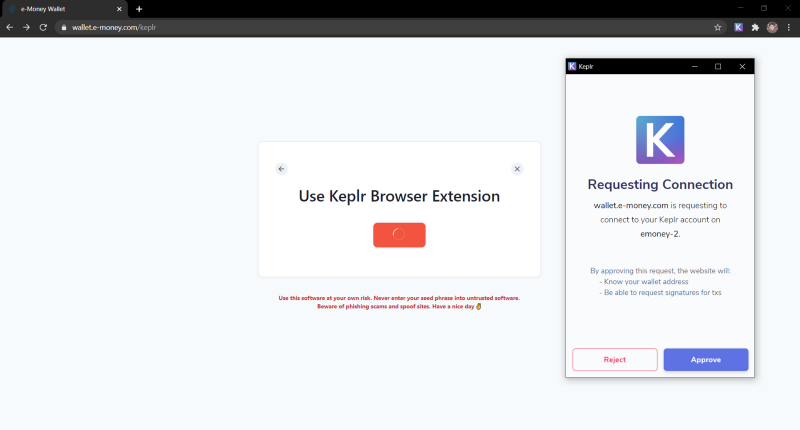The image size is (800, 430).
Task: Close the e-Money Wallet tab
Action: coord(119,9)
